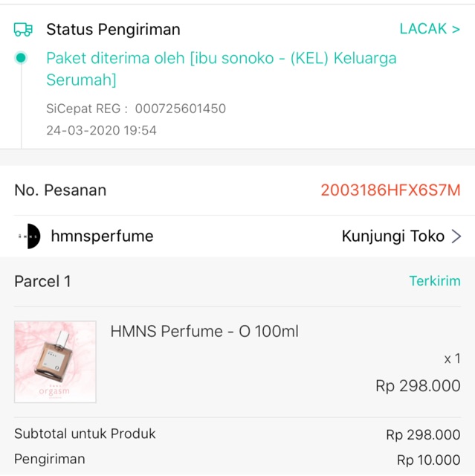Open the package received status message
The height and width of the screenshot is (476, 475).
[x=221, y=68]
